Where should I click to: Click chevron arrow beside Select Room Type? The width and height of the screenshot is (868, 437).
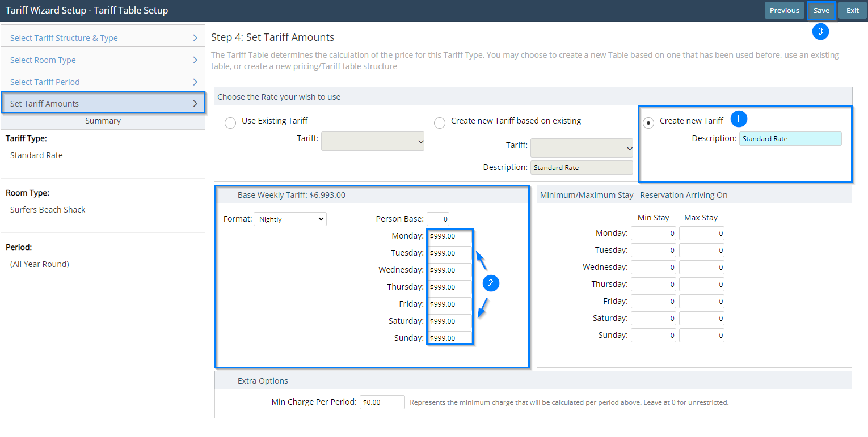pyautogui.click(x=195, y=60)
